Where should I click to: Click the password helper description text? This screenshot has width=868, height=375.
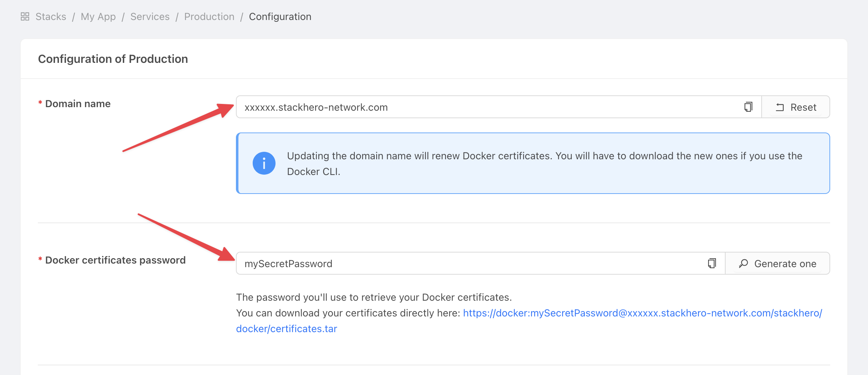pyautogui.click(x=374, y=297)
